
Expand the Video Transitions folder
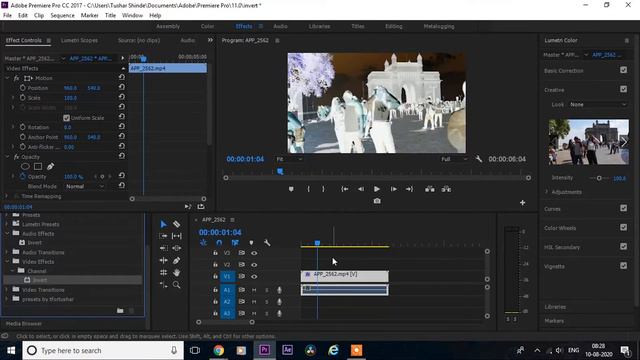click(7, 290)
